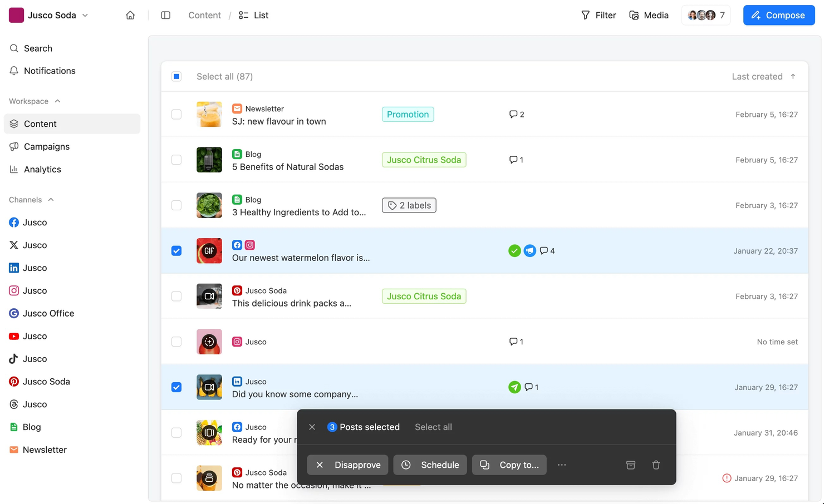Check the Instagram Jusco no-time-set row
824x504 pixels.
click(176, 342)
